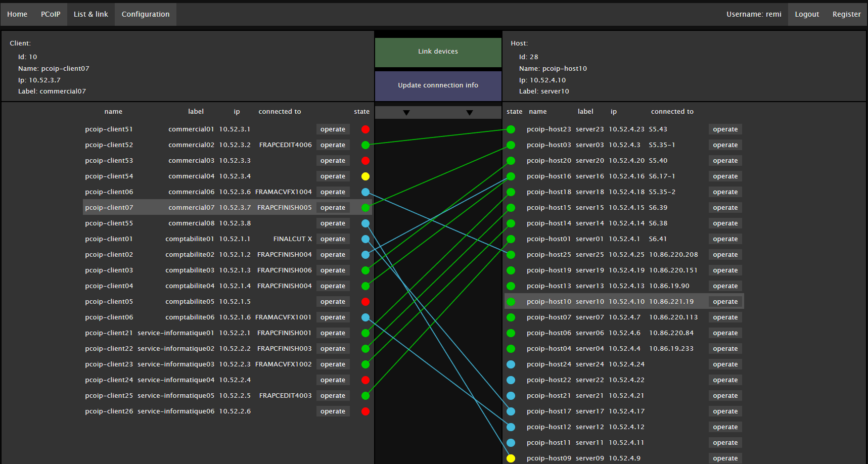This screenshot has width=868, height=464.
Task: Click the yellow state dot for pcoip-client54
Action: 366,176
